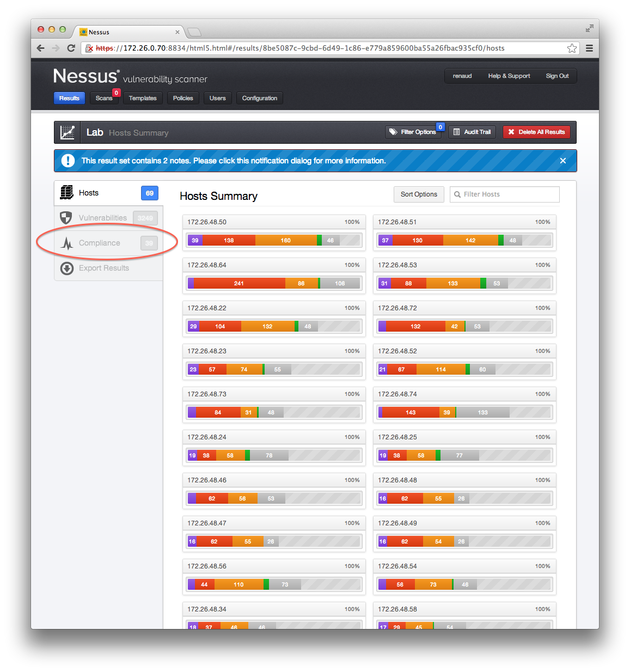Open the Users tab
The width and height of the screenshot is (630, 672).
click(x=218, y=98)
